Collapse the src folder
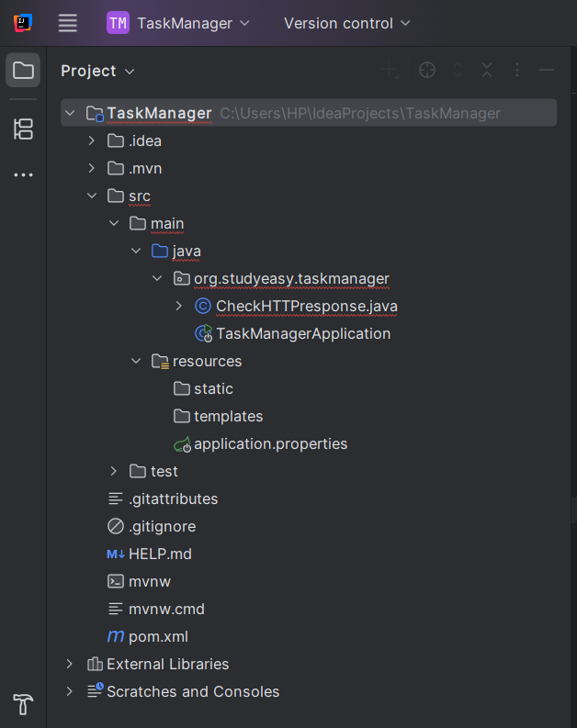 click(92, 196)
